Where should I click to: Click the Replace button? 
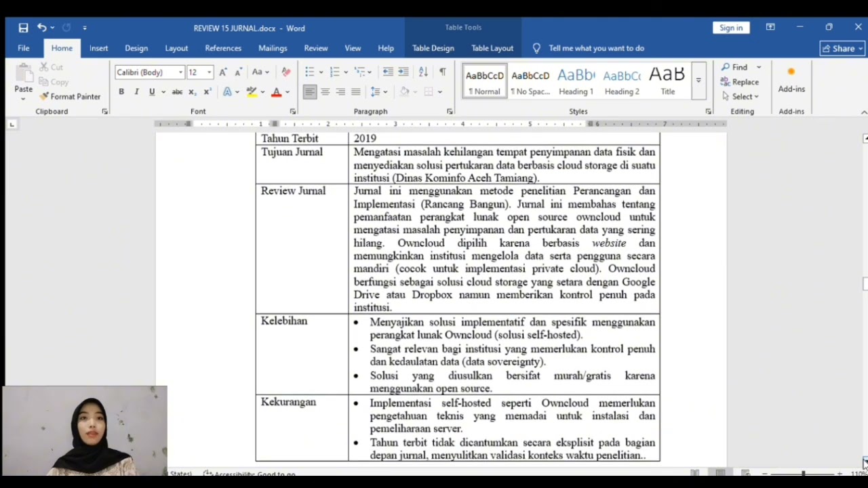tap(739, 82)
